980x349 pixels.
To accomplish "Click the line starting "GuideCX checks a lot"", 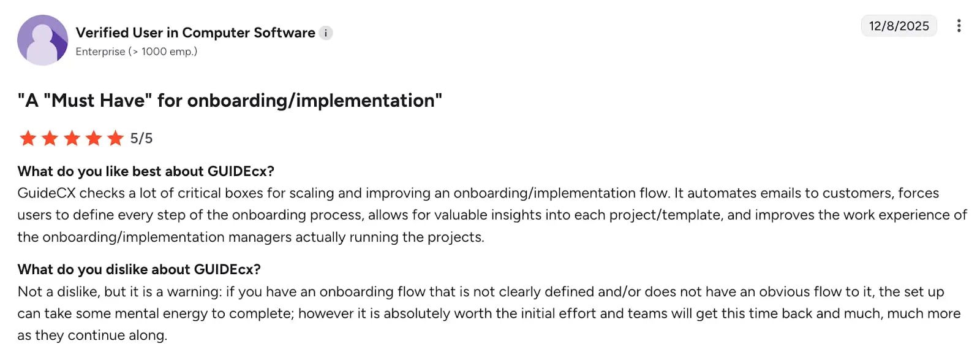I will (x=478, y=193).
